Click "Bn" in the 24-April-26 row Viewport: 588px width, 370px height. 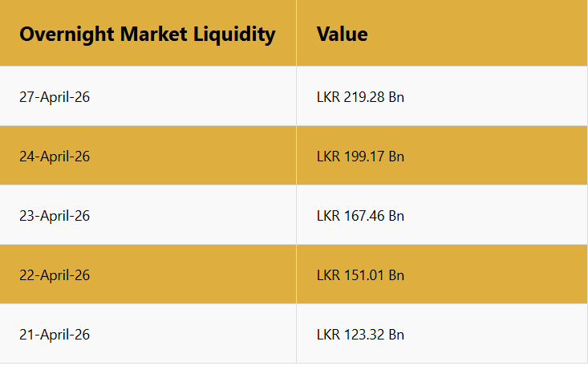click(396, 157)
